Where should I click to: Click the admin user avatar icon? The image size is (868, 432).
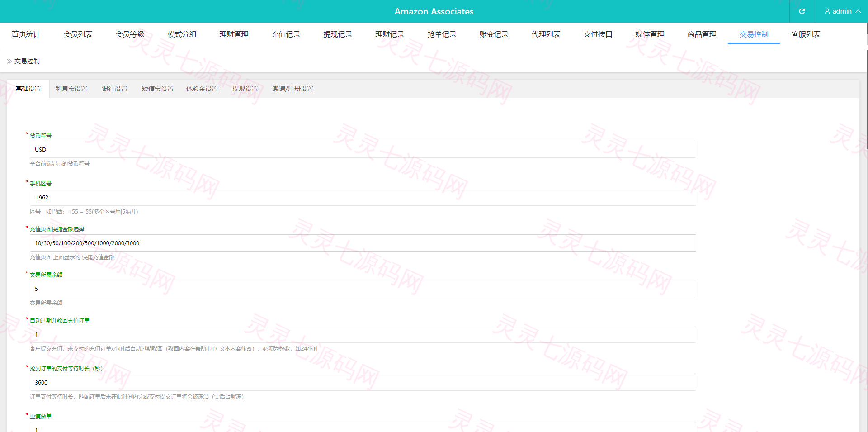pos(827,11)
